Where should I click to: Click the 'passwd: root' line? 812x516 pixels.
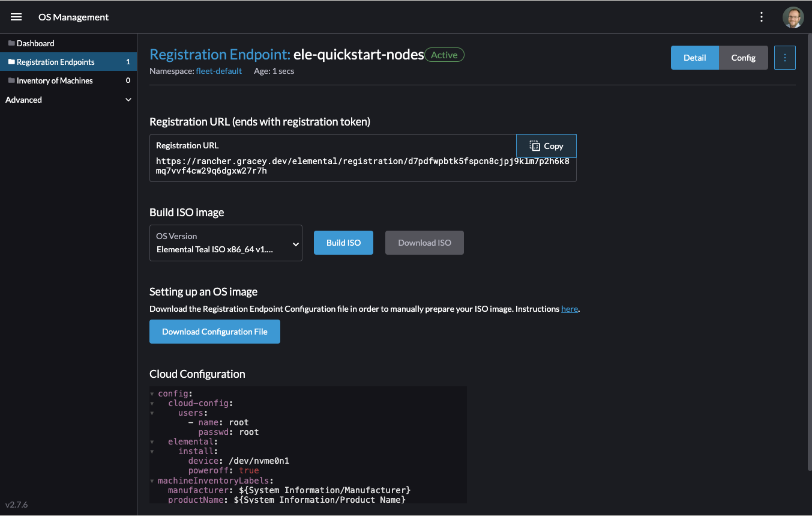(x=228, y=432)
